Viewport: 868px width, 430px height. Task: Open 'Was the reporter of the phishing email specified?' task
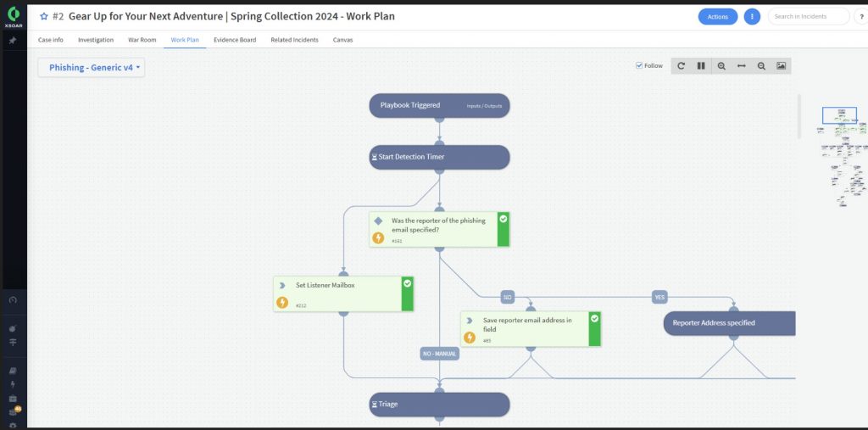pyautogui.click(x=439, y=229)
